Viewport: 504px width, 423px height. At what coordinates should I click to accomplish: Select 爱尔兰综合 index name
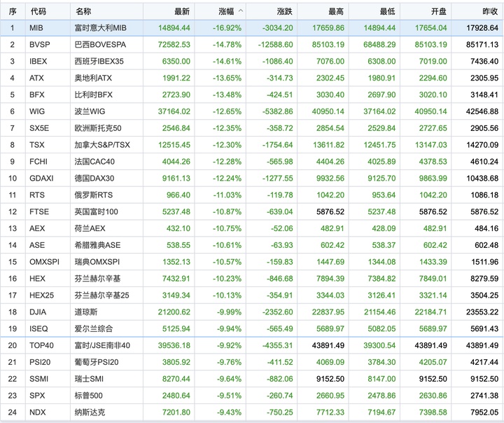[x=94, y=328]
